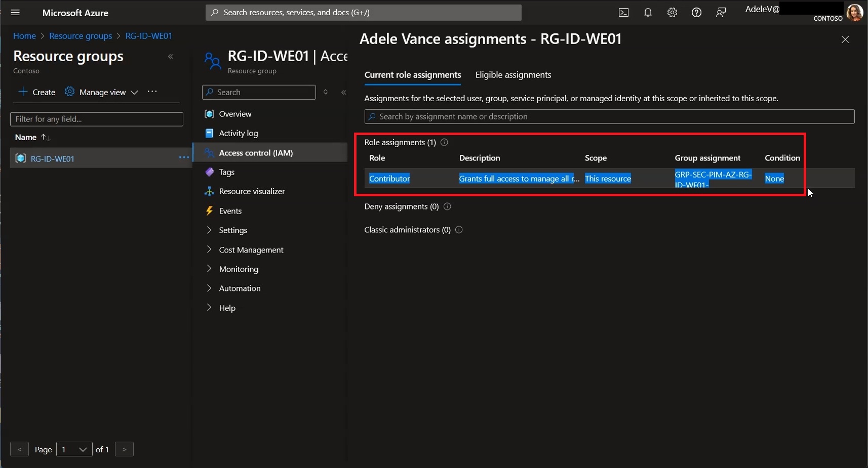Open the Manage view dropdown
The image size is (868, 468).
[x=101, y=92]
